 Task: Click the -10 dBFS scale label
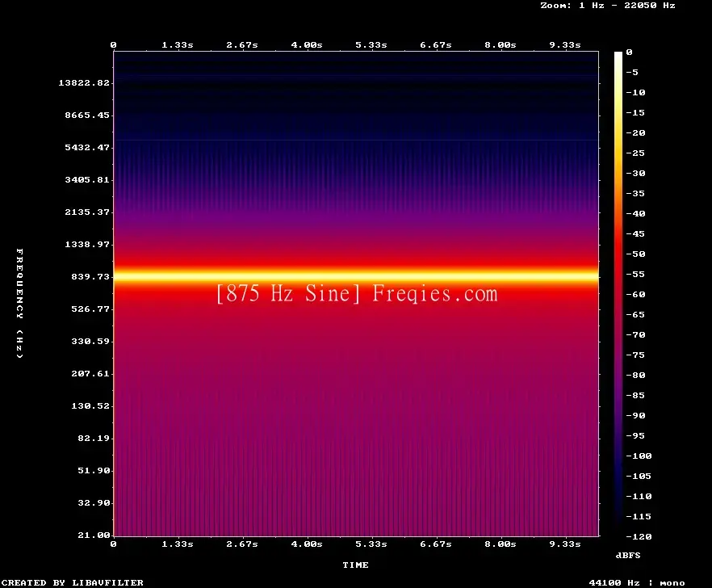pyautogui.click(x=635, y=92)
